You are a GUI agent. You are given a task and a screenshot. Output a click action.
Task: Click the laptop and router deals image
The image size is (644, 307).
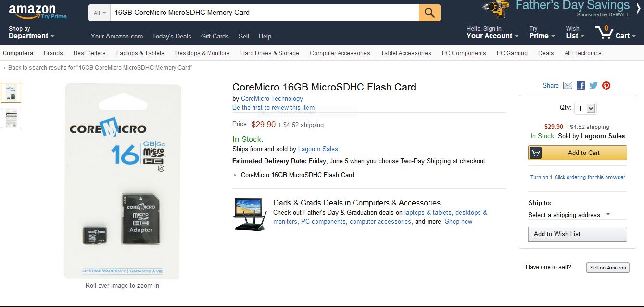250,214
